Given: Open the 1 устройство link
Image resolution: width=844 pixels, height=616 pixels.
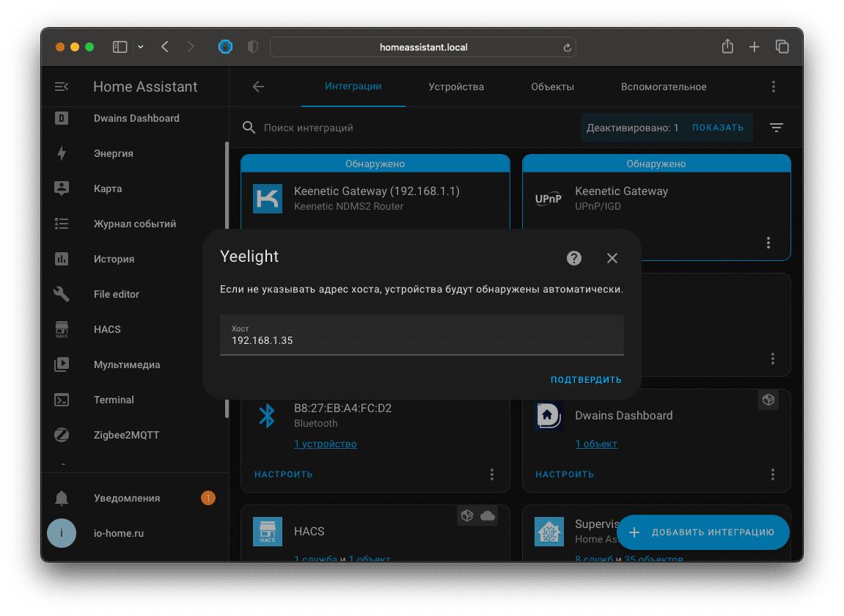Looking at the screenshot, I should pos(325,444).
